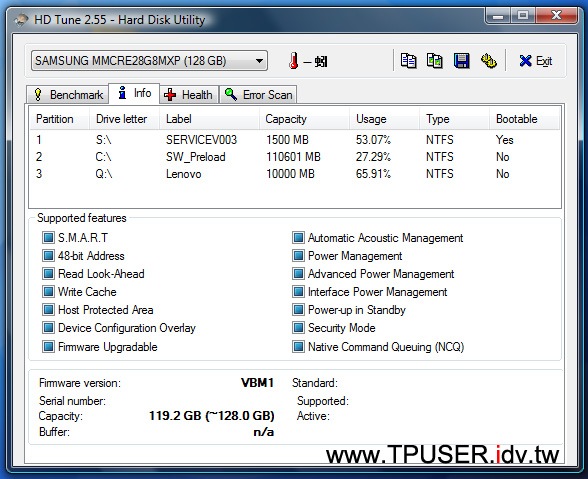
Task: Click the blue X icon next to Exit
Action: click(525, 61)
